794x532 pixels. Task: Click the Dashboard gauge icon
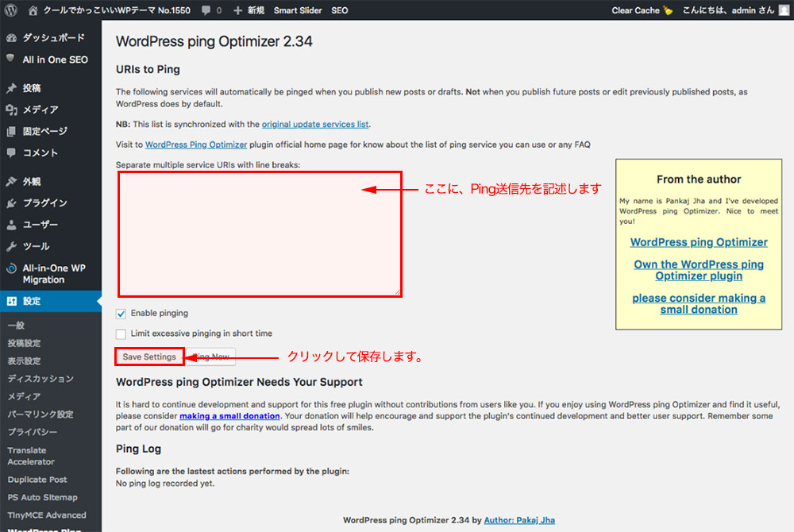[11, 38]
